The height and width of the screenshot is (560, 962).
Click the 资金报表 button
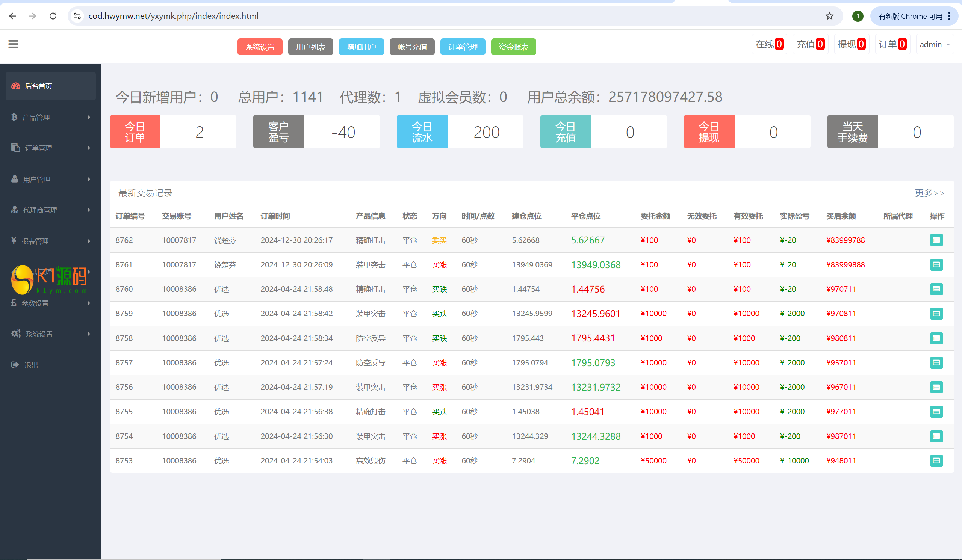pyautogui.click(x=513, y=46)
